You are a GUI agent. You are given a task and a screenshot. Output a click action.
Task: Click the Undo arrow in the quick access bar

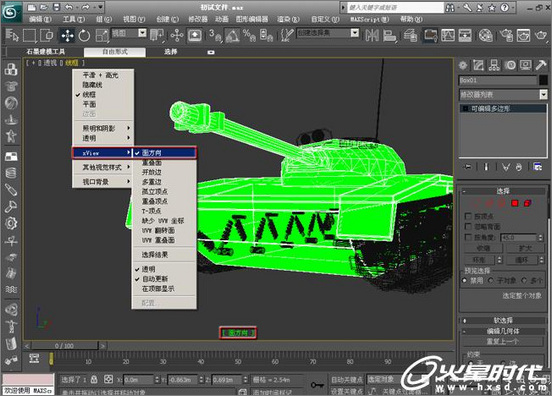pyautogui.click(x=69, y=7)
